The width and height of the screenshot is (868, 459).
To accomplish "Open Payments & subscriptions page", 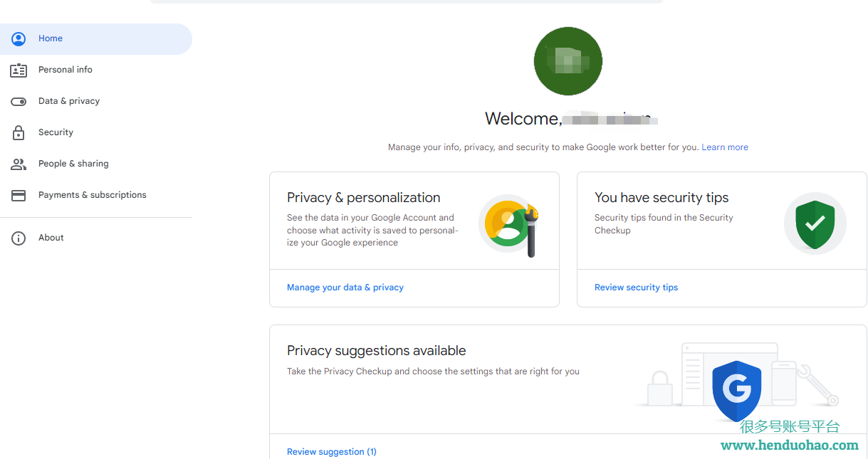I will coord(96,195).
